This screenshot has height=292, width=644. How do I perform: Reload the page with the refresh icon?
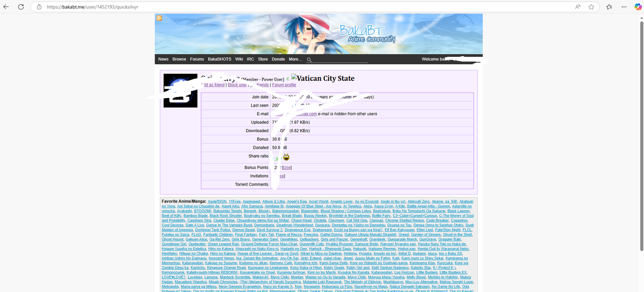click(x=21, y=7)
